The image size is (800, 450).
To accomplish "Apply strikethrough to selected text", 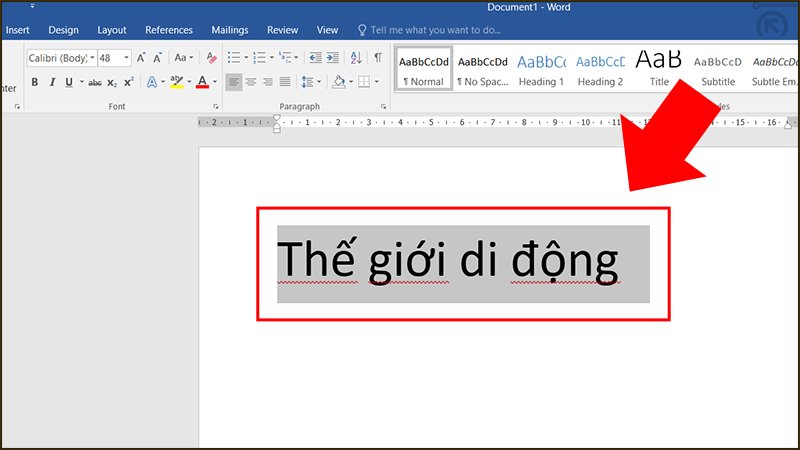I will (x=95, y=82).
